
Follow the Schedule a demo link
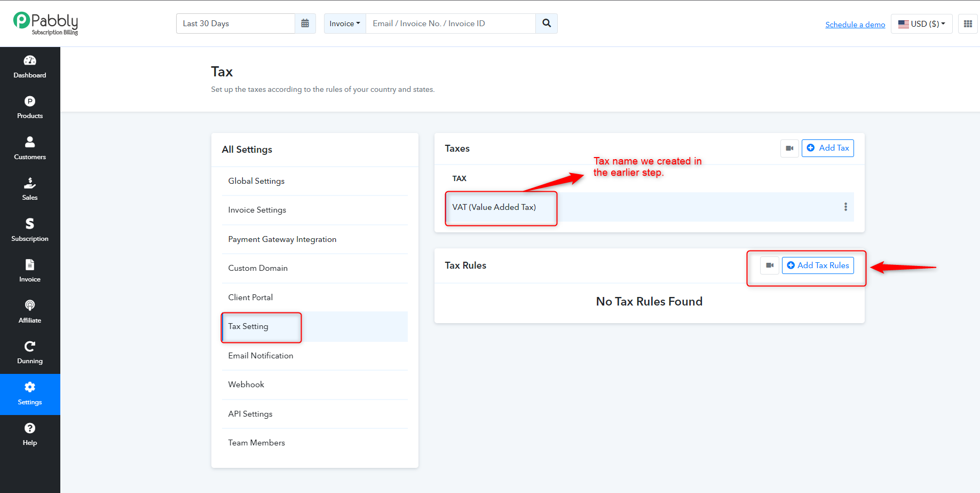tap(855, 25)
